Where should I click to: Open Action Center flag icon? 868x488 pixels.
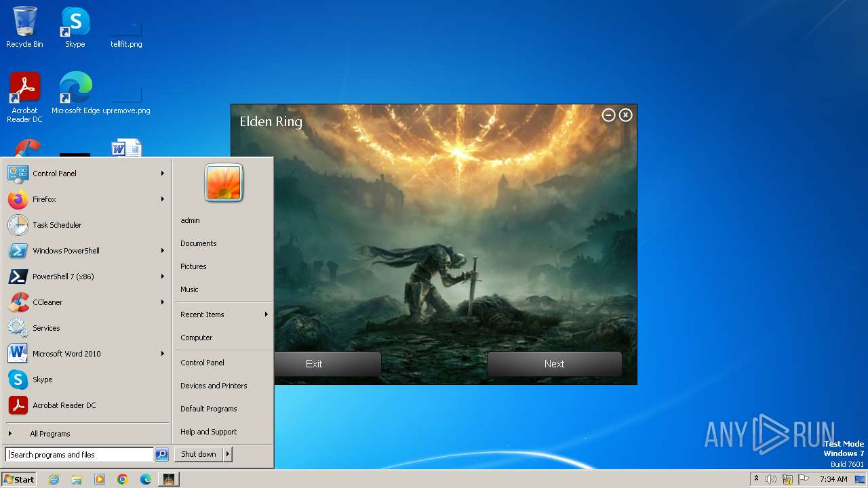click(804, 479)
